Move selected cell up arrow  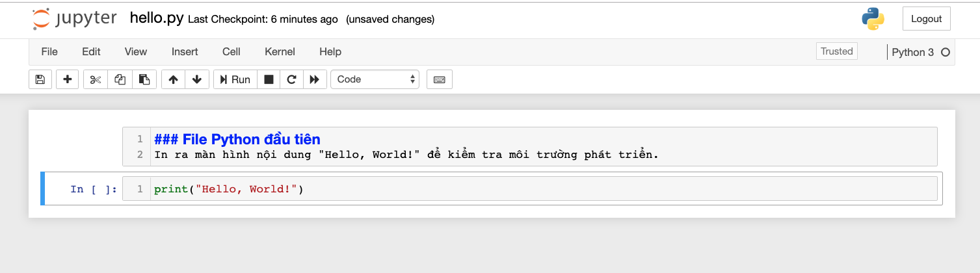pyautogui.click(x=173, y=79)
